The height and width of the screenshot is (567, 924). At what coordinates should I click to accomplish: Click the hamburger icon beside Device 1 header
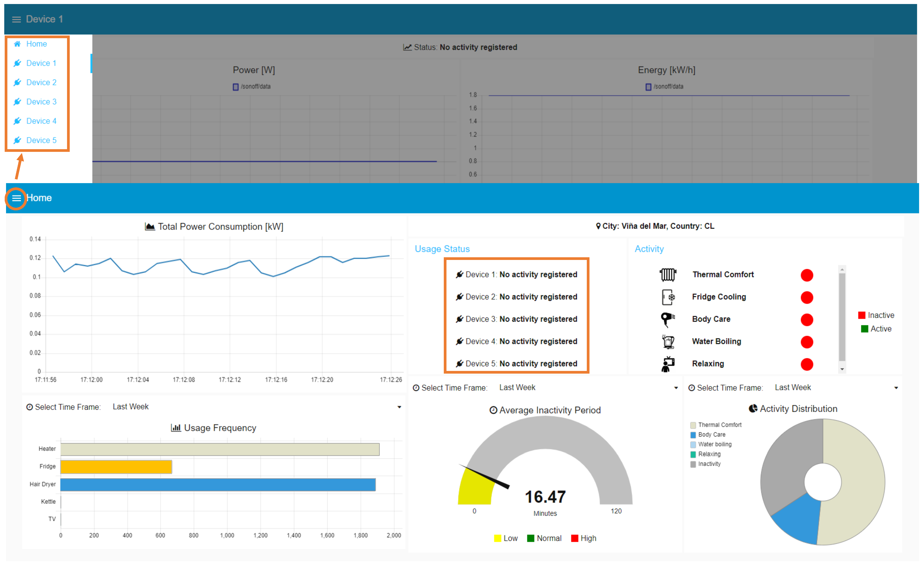pos(16,19)
